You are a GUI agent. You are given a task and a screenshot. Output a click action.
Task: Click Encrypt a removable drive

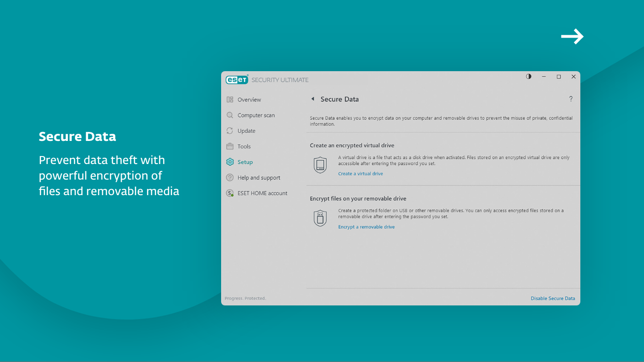(x=366, y=227)
